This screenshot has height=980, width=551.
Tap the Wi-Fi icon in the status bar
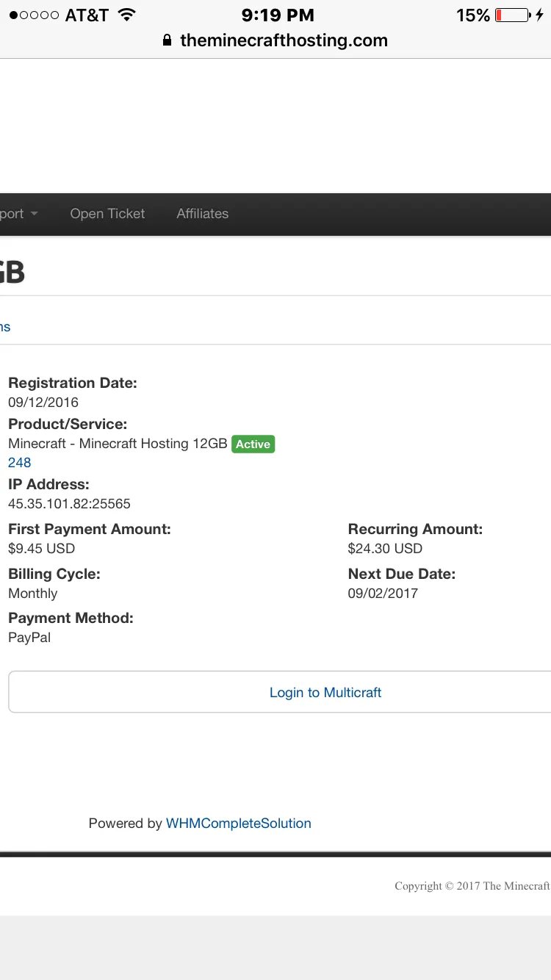coord(126,15)
